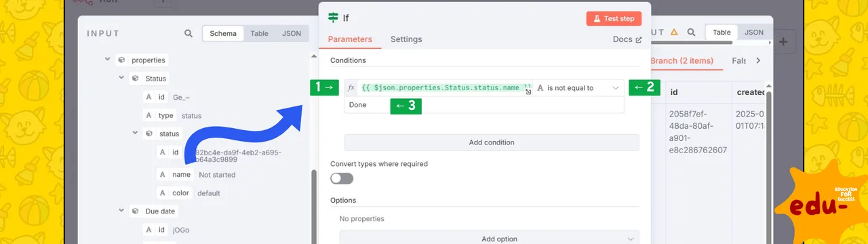The height and width of the screenshot is (244, 868).
Task: Click the 'Not started' name value
Action: [x=217, y=175]
